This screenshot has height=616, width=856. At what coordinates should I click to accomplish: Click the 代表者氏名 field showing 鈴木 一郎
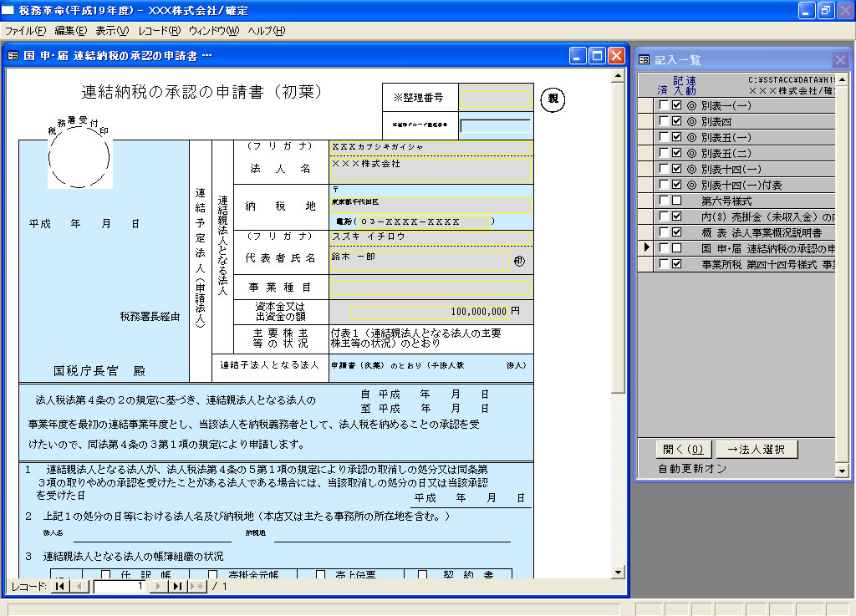[x=420, y=261]
